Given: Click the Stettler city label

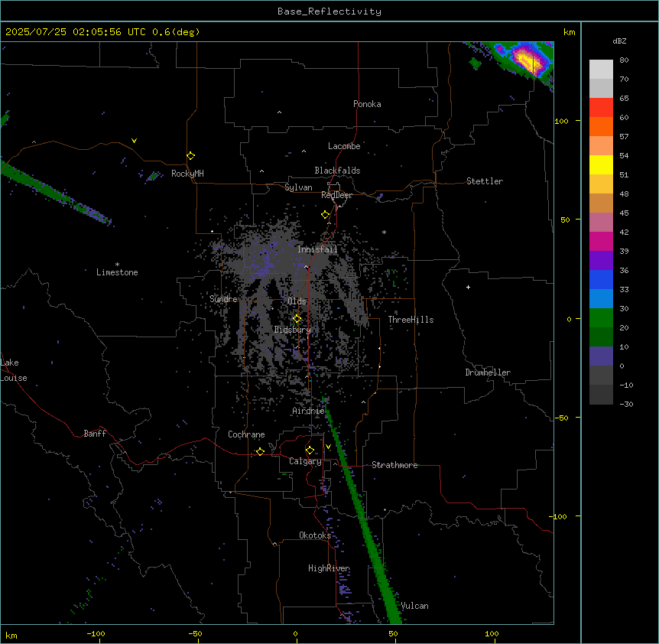Looking at the screenshot, I should [485, 181].
